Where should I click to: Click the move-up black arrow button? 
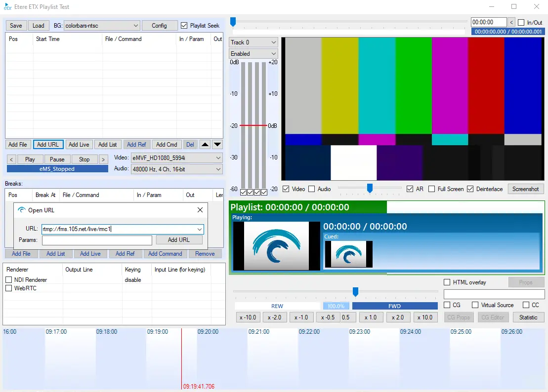205,145
